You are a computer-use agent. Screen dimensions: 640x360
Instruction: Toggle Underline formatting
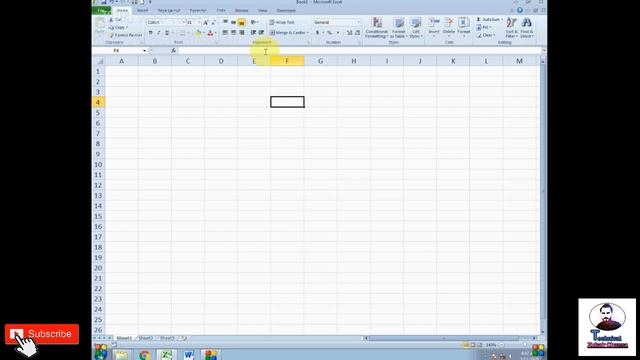coord(167,33)
